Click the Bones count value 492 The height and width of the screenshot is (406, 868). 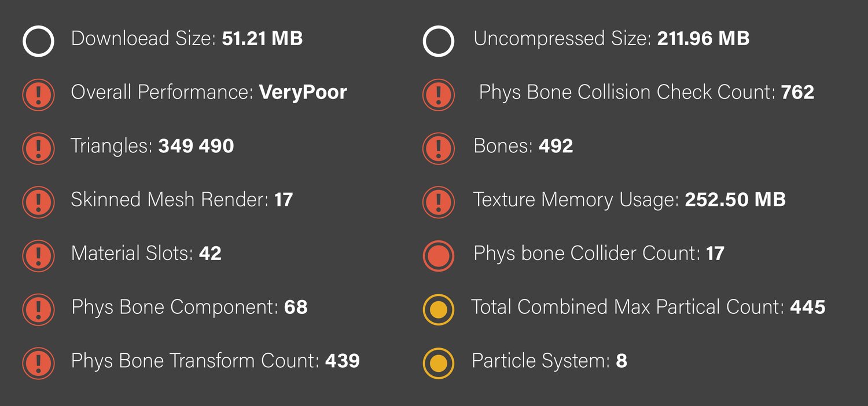point(556,146)
